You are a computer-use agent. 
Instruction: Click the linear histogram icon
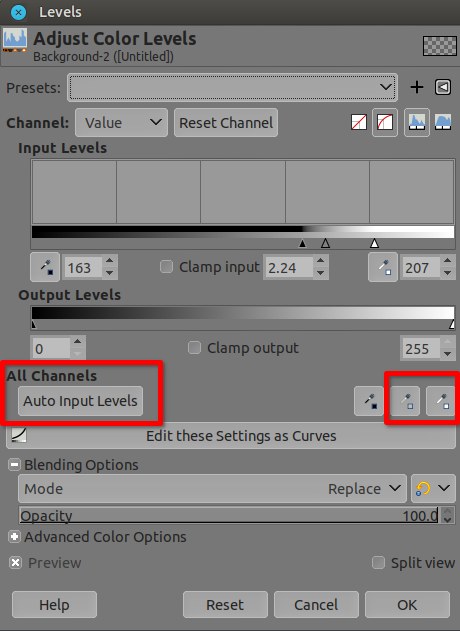[x=417, y=122]
